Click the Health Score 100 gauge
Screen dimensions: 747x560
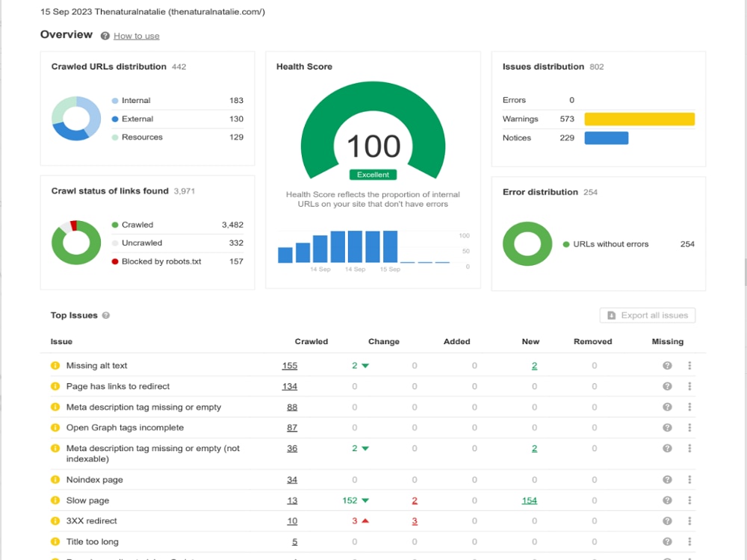coord(373,131)
